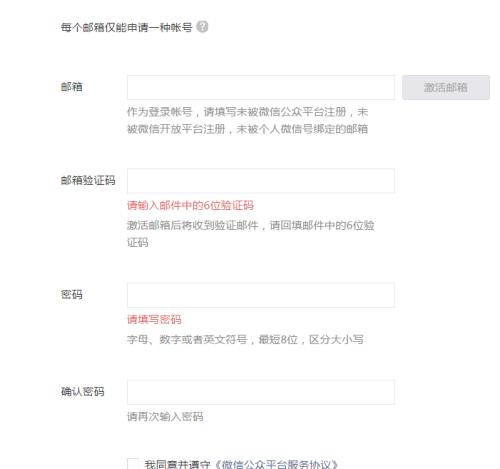This screenshot has width=500, height=469.
Task: Select the red 请填写密码 error text
Action: 154,320
